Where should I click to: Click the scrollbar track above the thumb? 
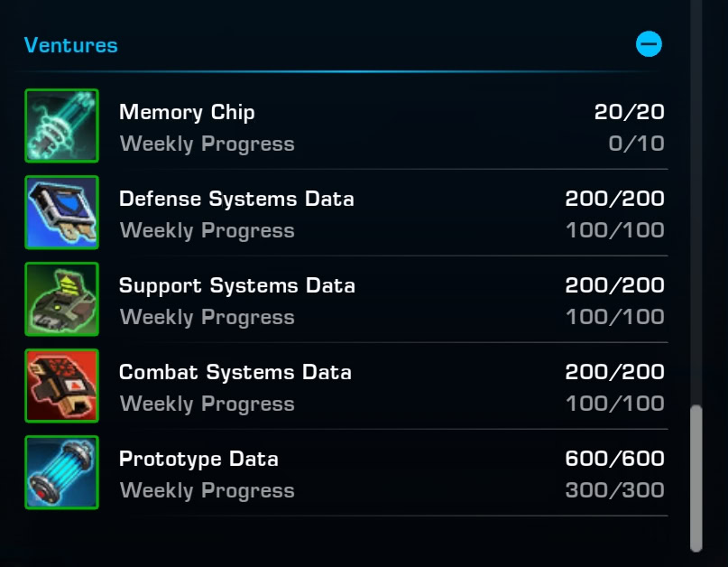pos(696,202)
